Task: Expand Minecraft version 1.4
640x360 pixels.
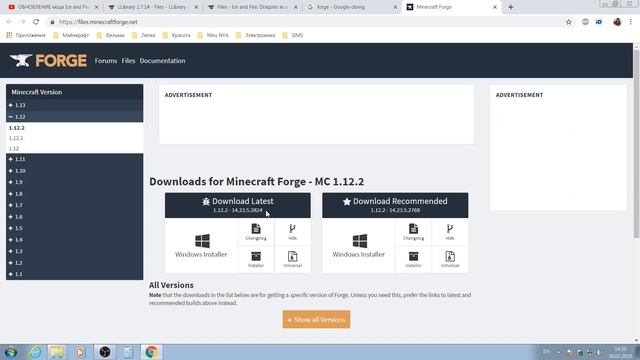Action: coord(75,240)
